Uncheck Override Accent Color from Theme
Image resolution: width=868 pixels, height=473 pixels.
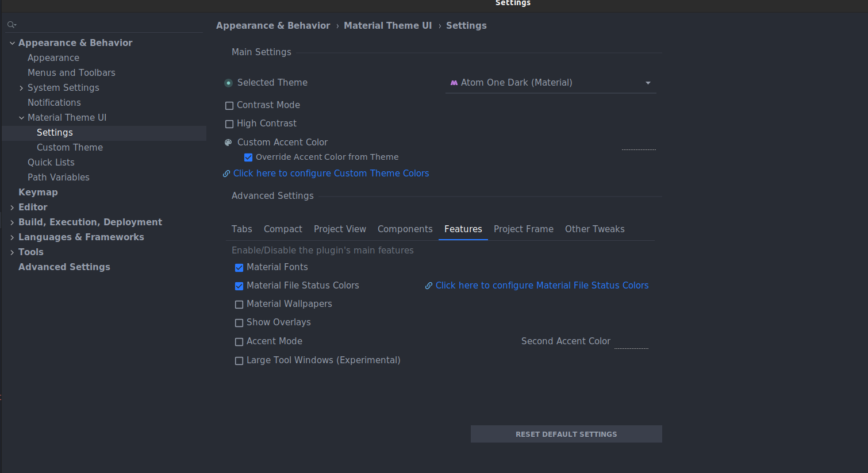coord(248,157)
